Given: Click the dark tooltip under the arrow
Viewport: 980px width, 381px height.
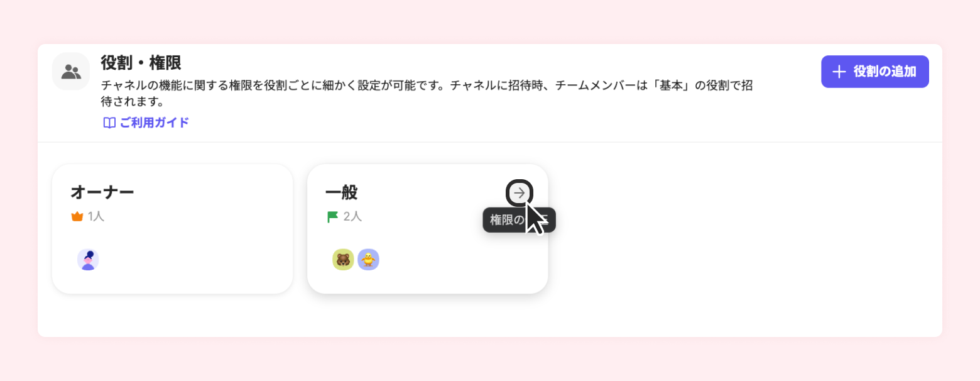Looking at the screenshot, I should click(520, 220).
